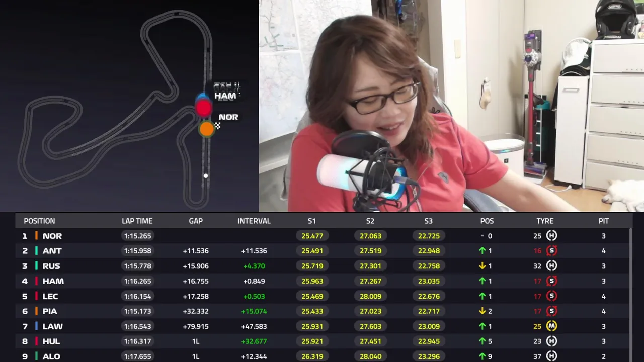The height and width of the screenshot is (362, 644).
Task: Click the S3 time 22.676
Action: [x=429, y=296]
